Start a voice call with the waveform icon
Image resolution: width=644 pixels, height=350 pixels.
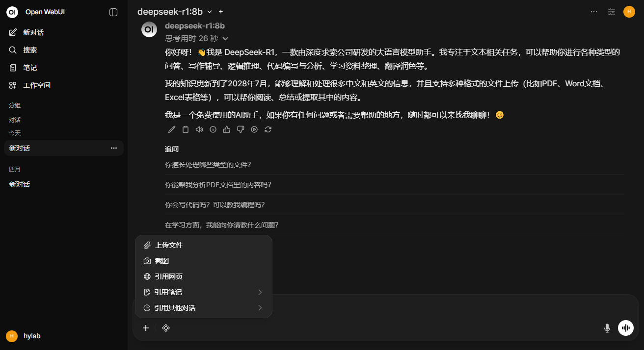(x=625, y=327)
